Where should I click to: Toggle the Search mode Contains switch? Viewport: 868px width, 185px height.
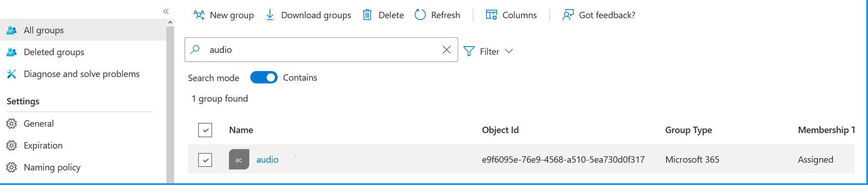pyautogui.click(x=264, y=77)
